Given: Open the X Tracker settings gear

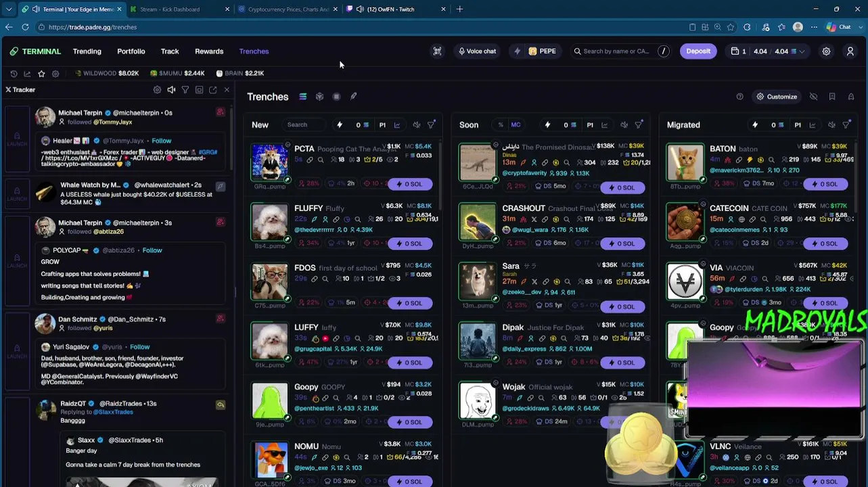Looking at the screenshot, I should 157,90.
